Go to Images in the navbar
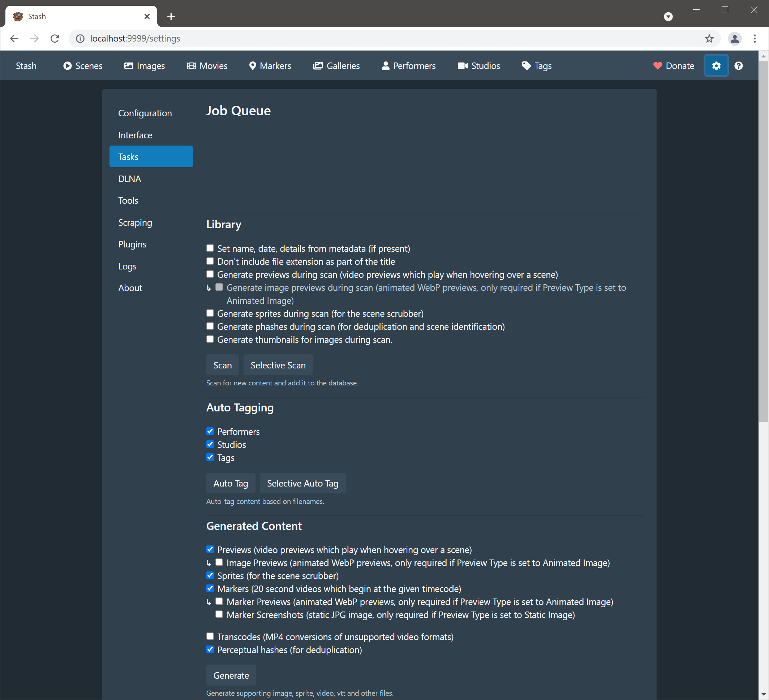This screenshot has height=700, width=769. point(145,66)
